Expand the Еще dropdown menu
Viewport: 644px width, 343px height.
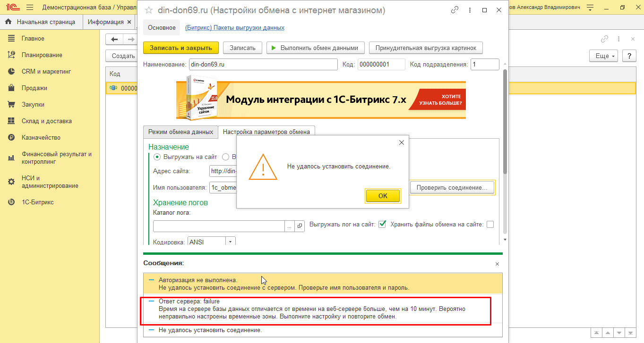[603, 56]
